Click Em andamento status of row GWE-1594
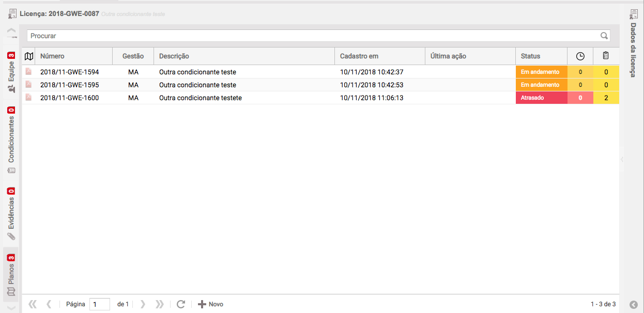The height and width of the screenshot is (313, 644). click(541, 72)
